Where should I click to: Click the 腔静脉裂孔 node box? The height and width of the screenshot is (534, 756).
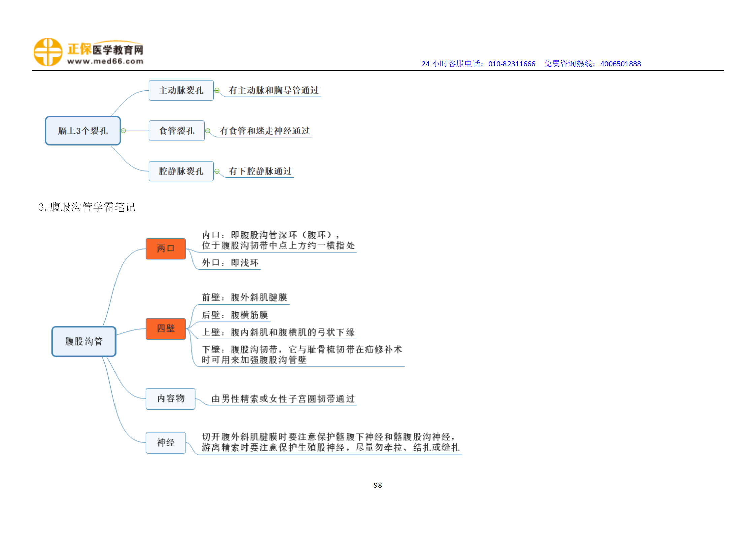181,171
